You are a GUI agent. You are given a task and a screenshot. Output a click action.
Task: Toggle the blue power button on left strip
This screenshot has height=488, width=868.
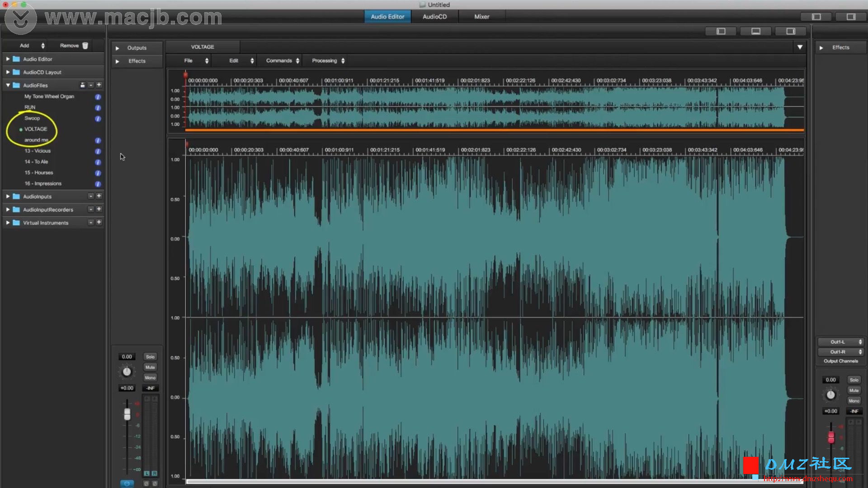point(127,483)
